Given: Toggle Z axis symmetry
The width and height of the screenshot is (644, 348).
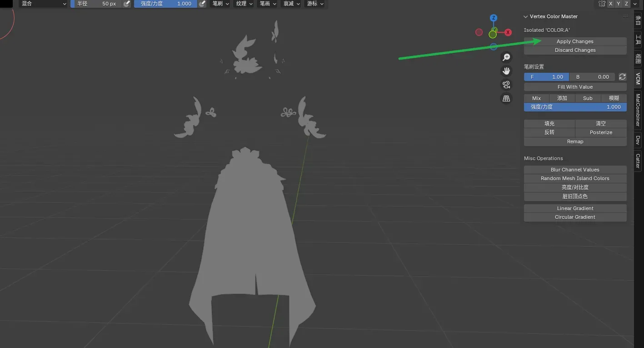Looking at the screenshot, I should tap(626, 4).
